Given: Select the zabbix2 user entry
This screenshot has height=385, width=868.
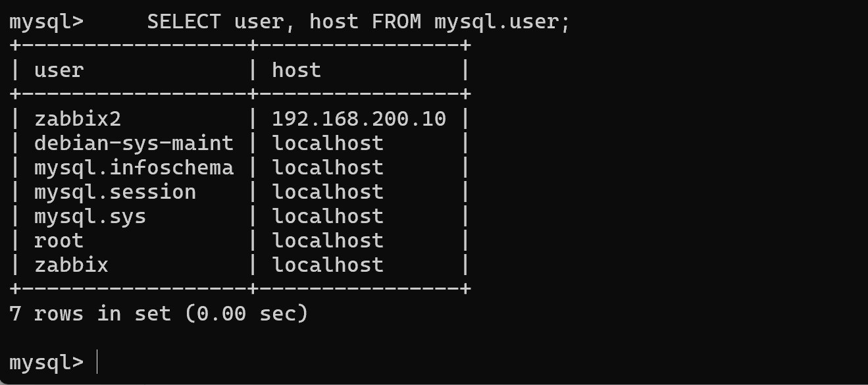Looking at the screenshot, I should coord(78,118).
